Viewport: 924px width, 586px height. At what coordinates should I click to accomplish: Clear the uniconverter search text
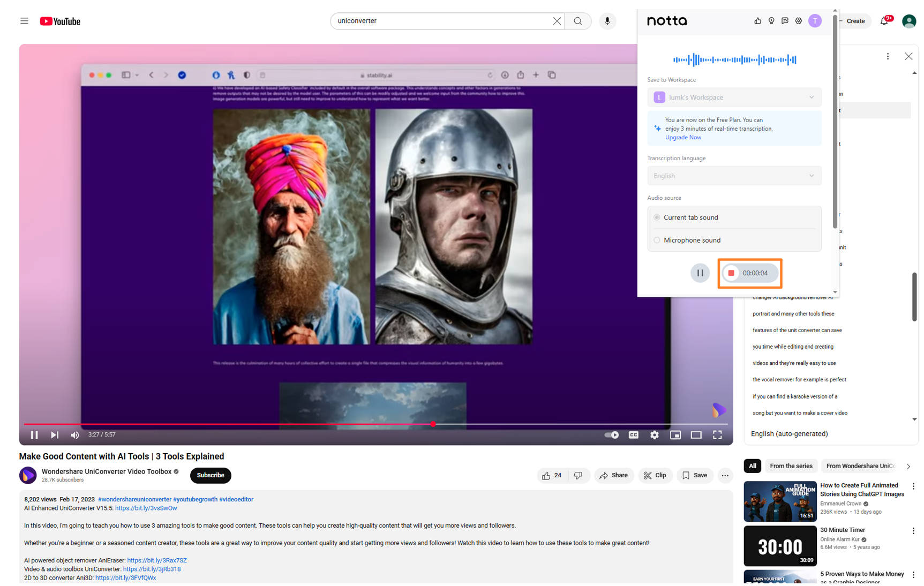point(557,21)
